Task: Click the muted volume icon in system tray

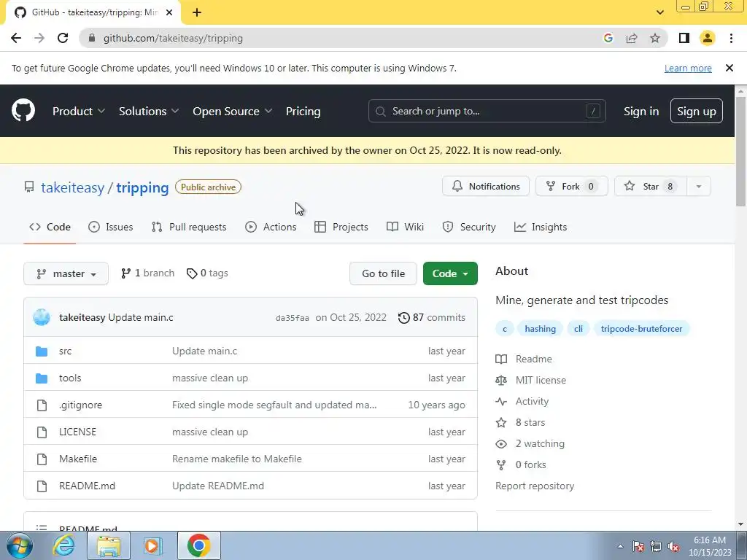Action: coord(673,547)
